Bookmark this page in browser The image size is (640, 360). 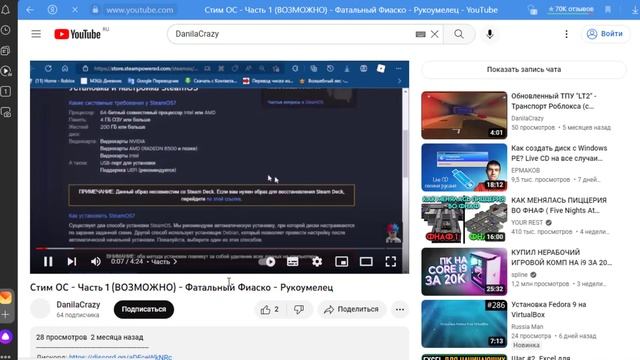pos(608,10)
